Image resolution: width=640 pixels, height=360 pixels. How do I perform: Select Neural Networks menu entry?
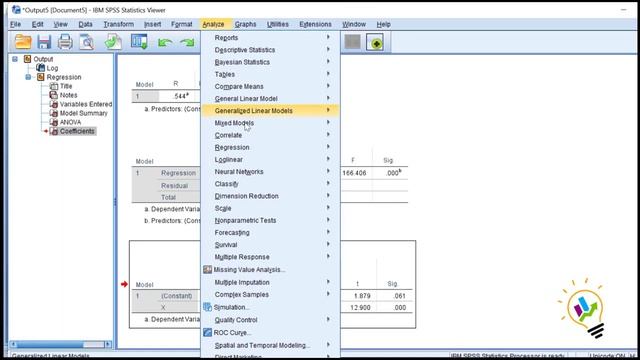click(270, 172)
